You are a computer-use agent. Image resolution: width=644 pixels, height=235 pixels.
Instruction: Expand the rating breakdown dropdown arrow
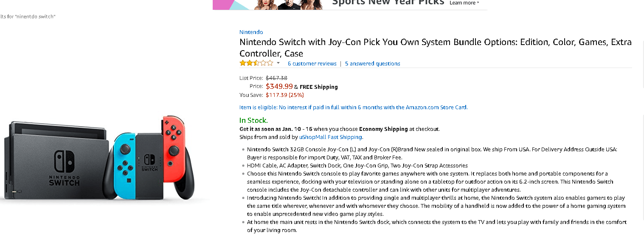(278, 63)
